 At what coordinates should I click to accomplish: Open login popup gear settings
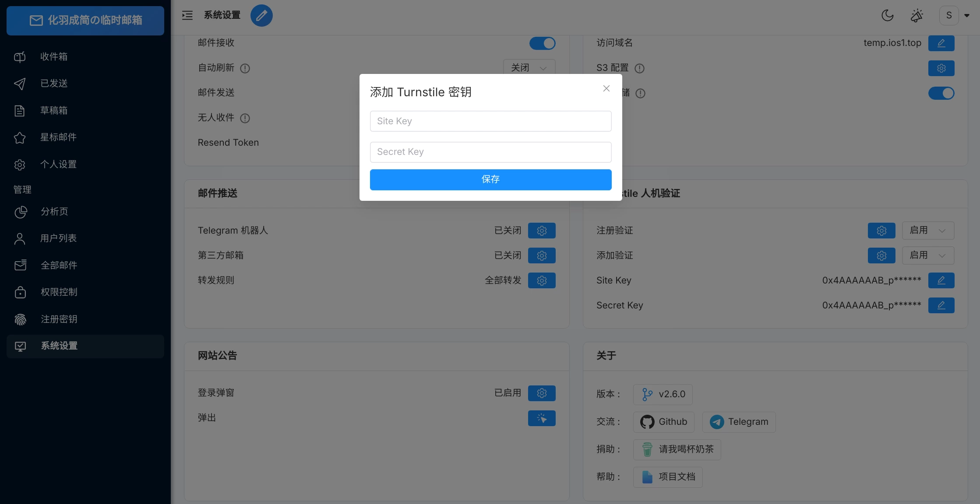[x=542, y=393]
